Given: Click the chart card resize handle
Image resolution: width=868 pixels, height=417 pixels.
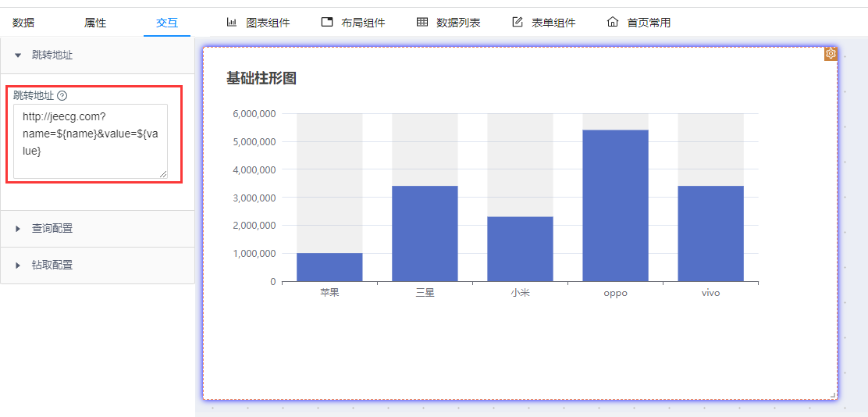Looking at the screenshot, I should click(833, 395).
